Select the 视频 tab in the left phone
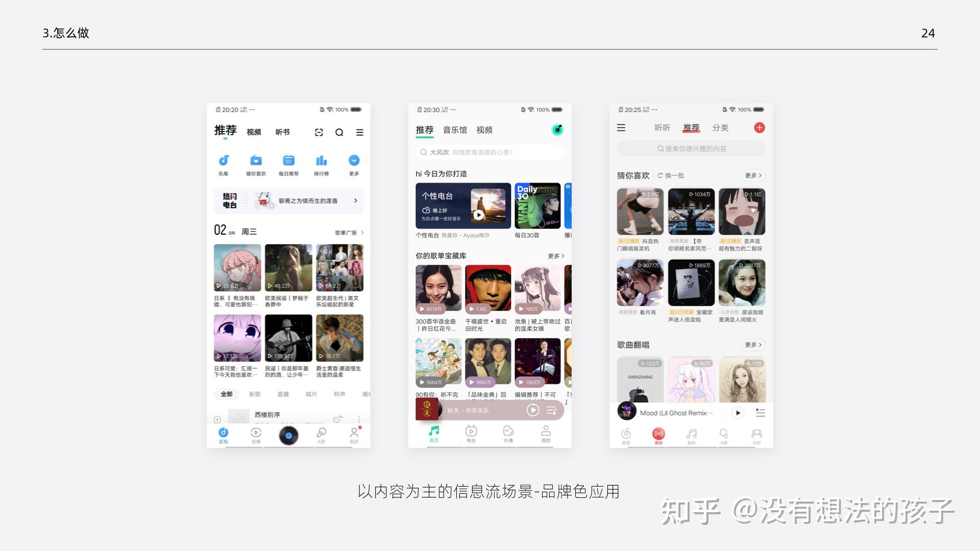Image resolution: width=980 pixels, height=551 pixels. [x=254, y=132]
